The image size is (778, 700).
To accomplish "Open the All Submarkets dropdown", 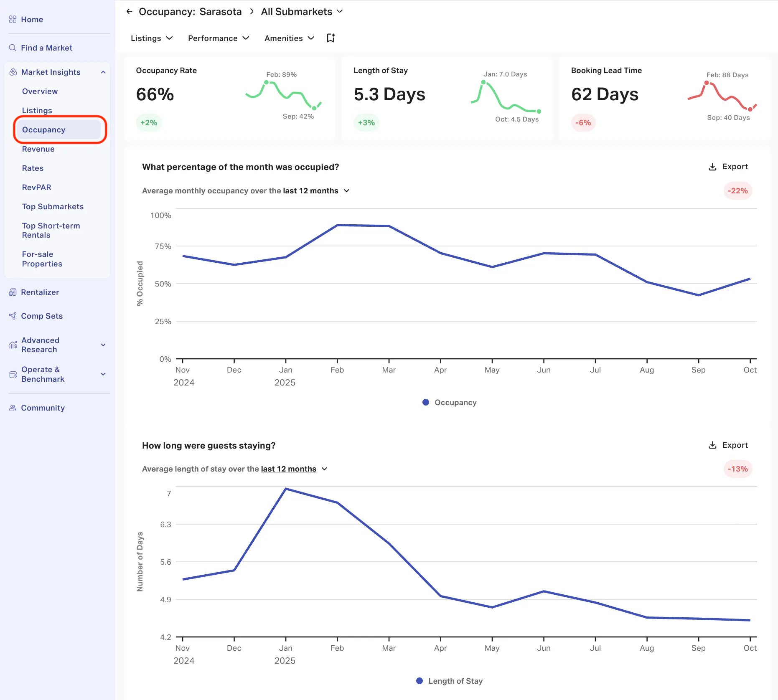I will 302,11.
